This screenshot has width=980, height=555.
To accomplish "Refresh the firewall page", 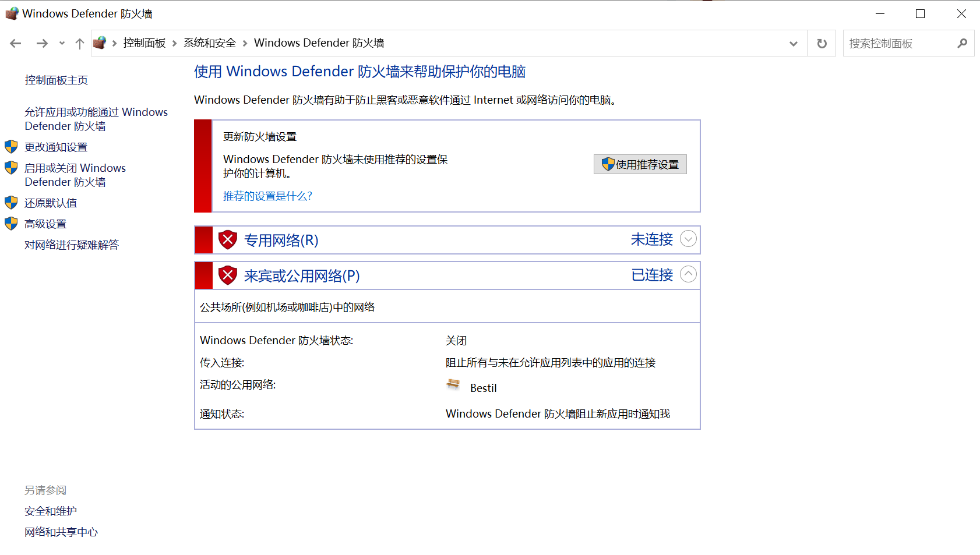I will 822,44.
